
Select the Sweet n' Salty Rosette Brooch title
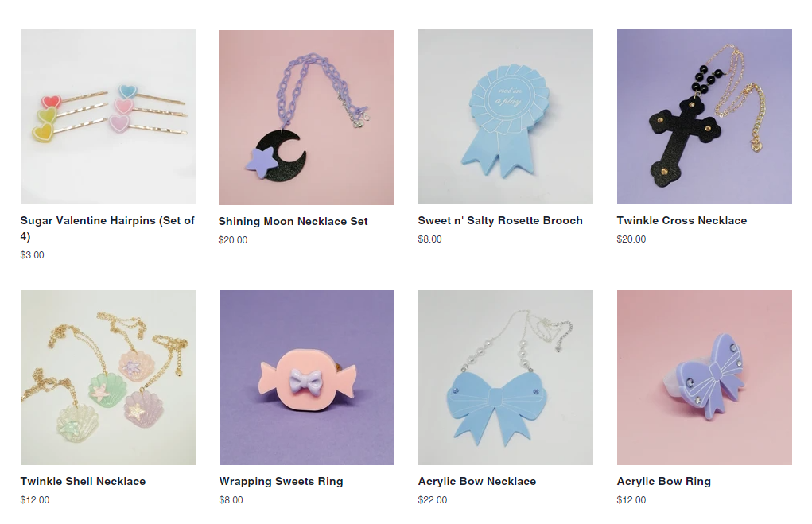tap(500, 220)
